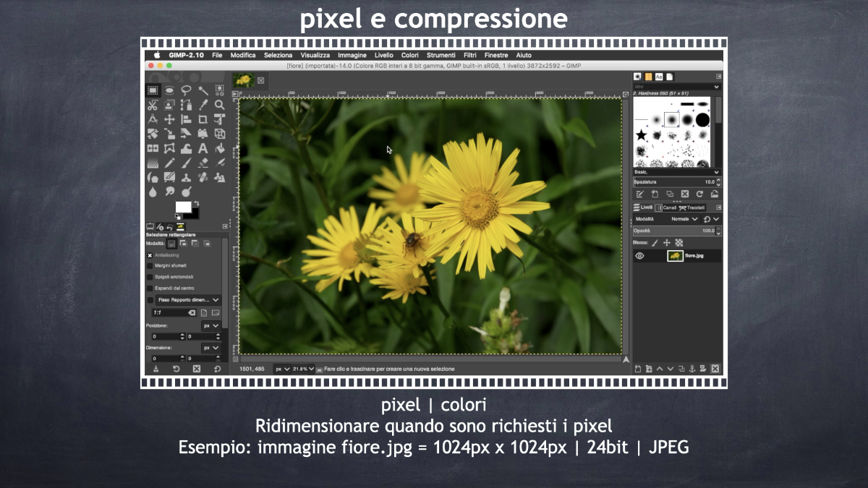Select the Rectangle Select tool
Image resolution: width=868 pixels, height=488 pixels.
(x=153, y=90)
